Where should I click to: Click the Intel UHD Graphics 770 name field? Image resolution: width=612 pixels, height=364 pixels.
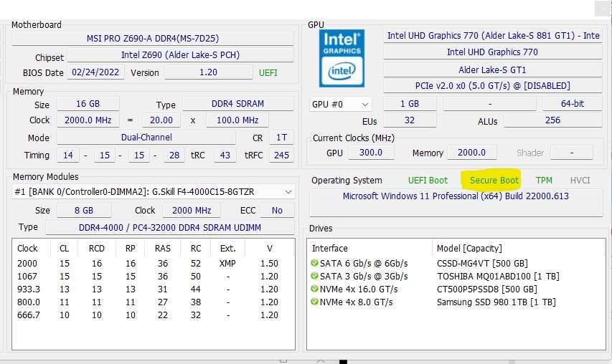click(493, 52)
